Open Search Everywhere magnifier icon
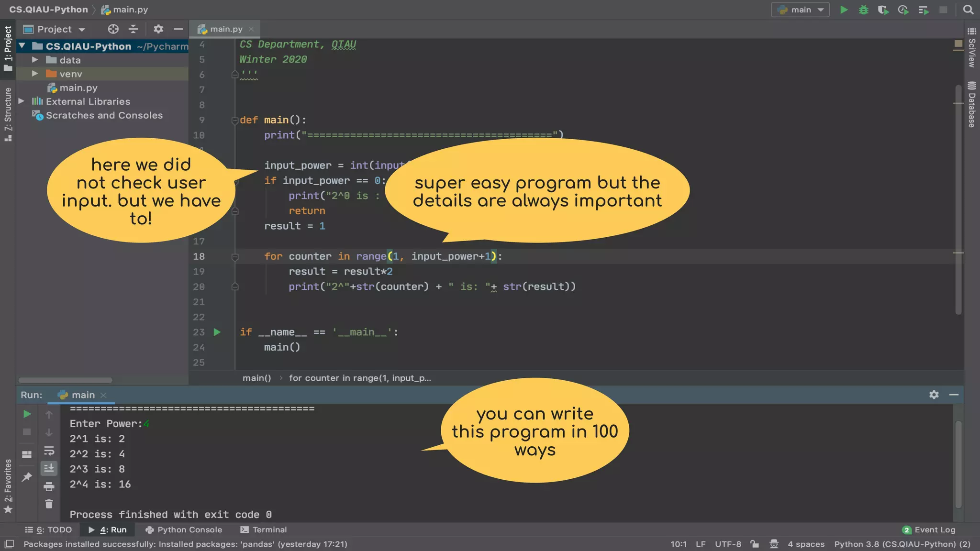Screen dimensions: 980x551 [968, 10]
